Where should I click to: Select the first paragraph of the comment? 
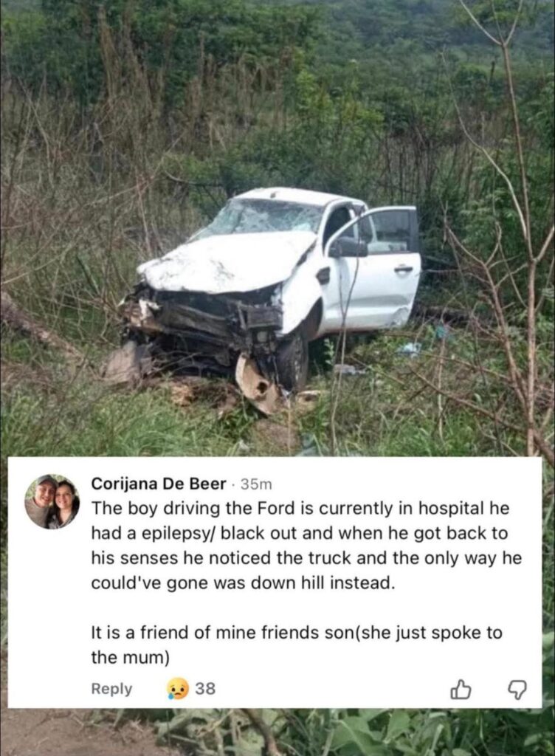306,546
